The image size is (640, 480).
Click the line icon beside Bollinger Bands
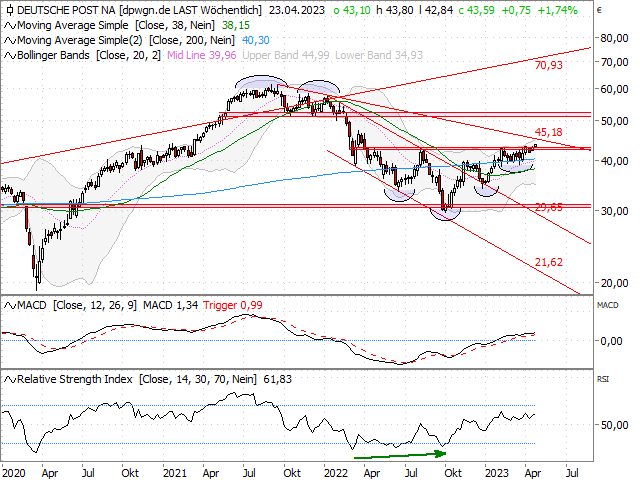click(x=10, y=56)
